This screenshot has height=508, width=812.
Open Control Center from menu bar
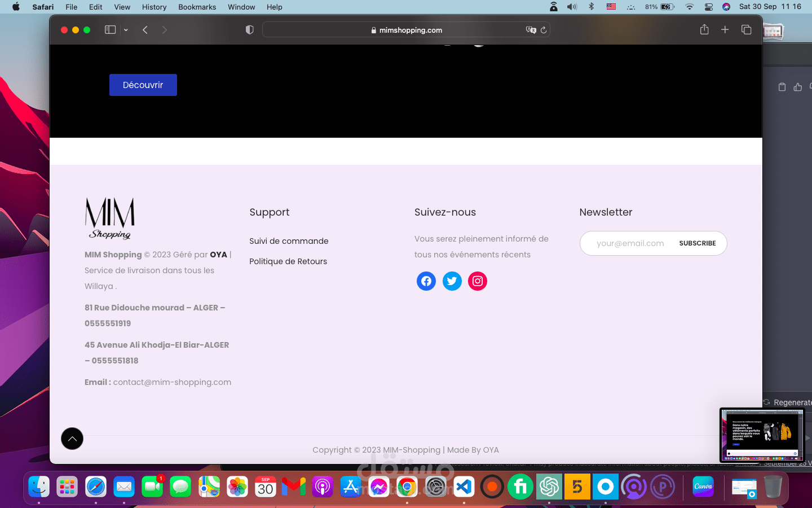709,7
